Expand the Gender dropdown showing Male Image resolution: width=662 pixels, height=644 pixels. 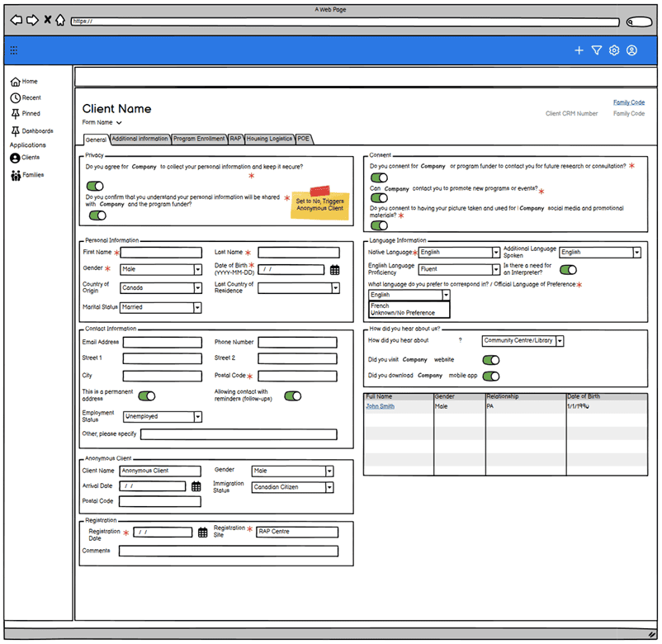[x=197, y=269]
